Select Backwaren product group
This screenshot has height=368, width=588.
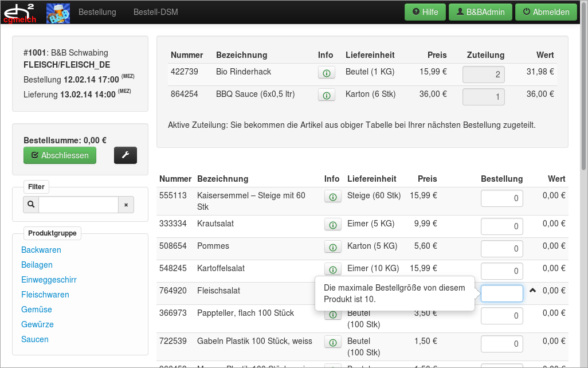click(x=41, y=250)
